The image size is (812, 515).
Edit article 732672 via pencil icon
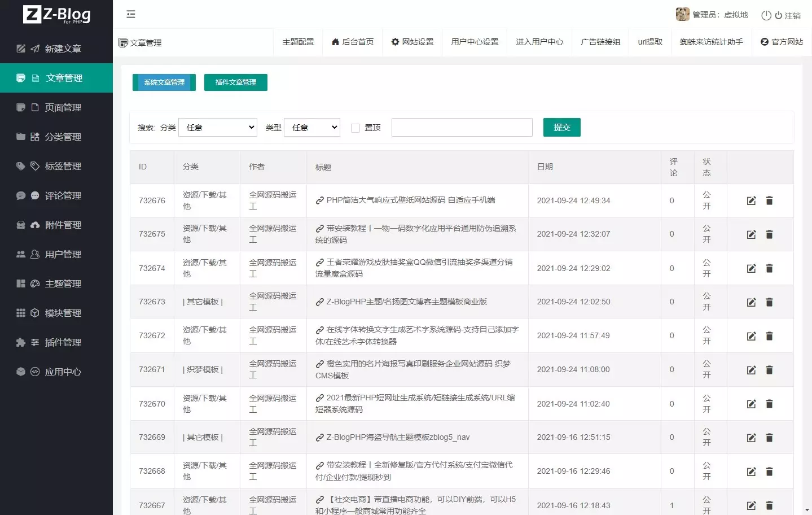pyautogui.click(x=751, y=336)
